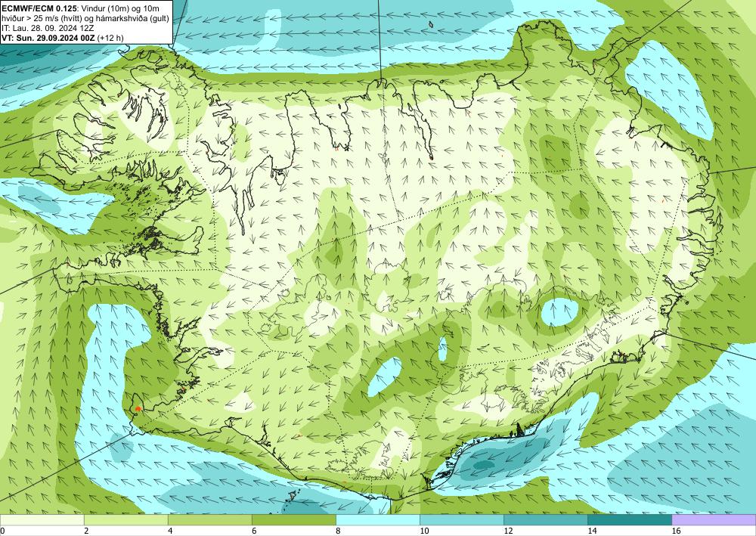Click the 12–14 m/s legend segment
The image size is (756, 536).
coord(546,519)
